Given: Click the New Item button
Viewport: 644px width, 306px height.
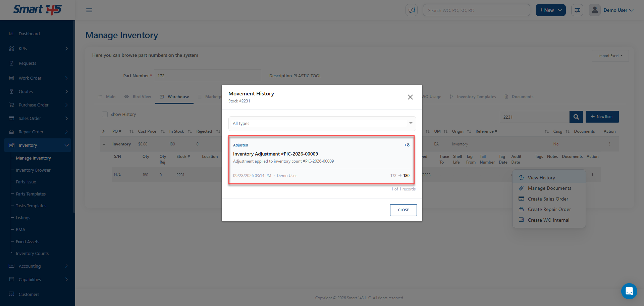Looking at the screenshot, I should (x=602, y=117).
